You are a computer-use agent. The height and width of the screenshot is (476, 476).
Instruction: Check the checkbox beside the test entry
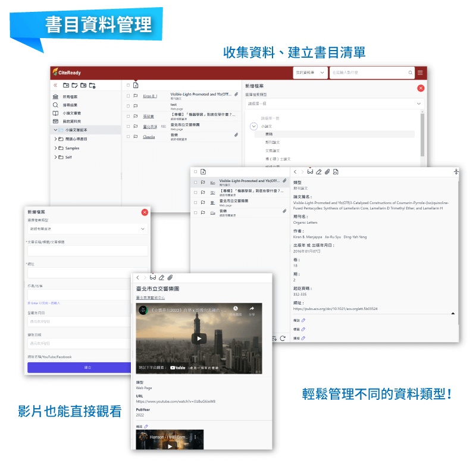128,106
